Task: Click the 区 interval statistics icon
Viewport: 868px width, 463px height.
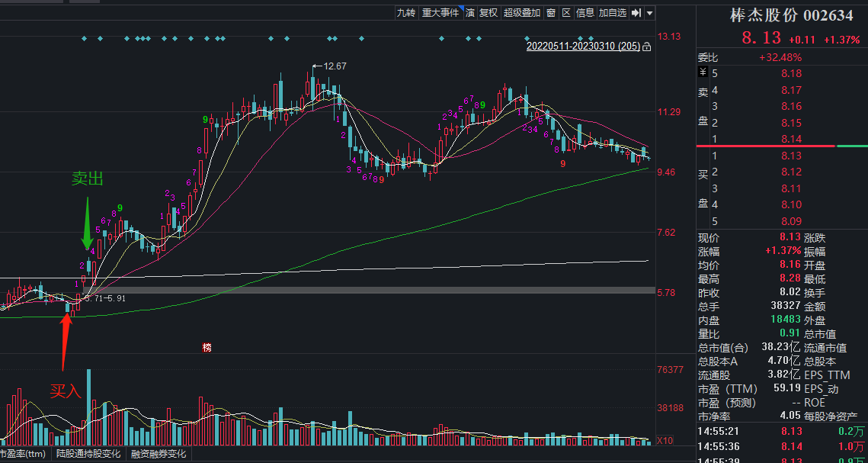Action: [x=566, y=13]
